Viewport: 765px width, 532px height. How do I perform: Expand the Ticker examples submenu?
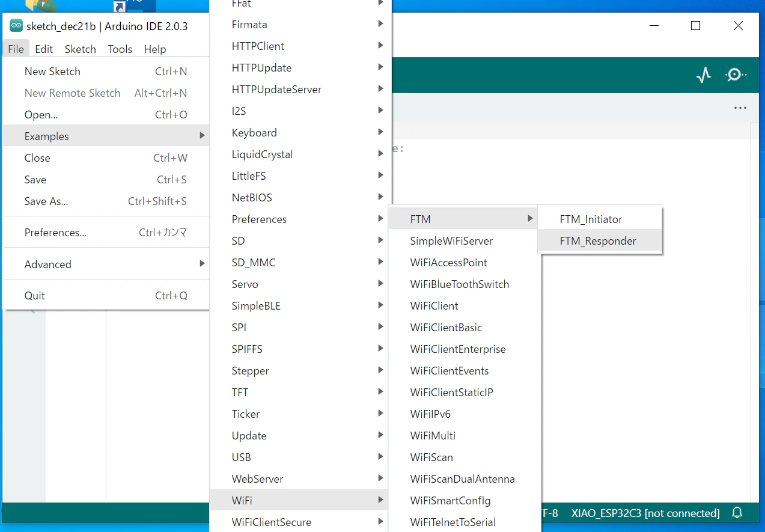300,414
